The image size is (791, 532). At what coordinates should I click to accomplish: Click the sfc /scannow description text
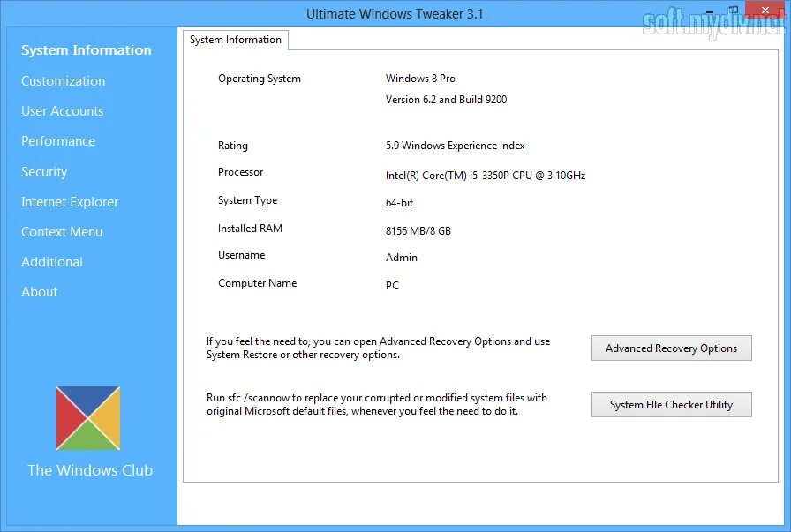coord(377,404)
